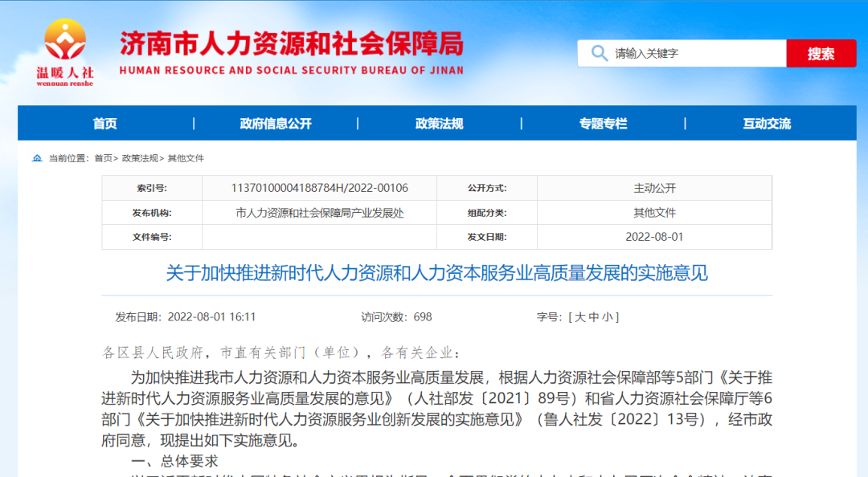
Task: Click 市人力资源和社会保障局产业发展处 cell
Action: (319, 213)
